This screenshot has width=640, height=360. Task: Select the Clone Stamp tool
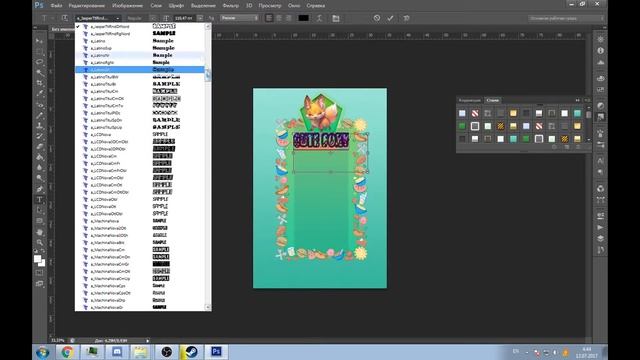[40, 126]
